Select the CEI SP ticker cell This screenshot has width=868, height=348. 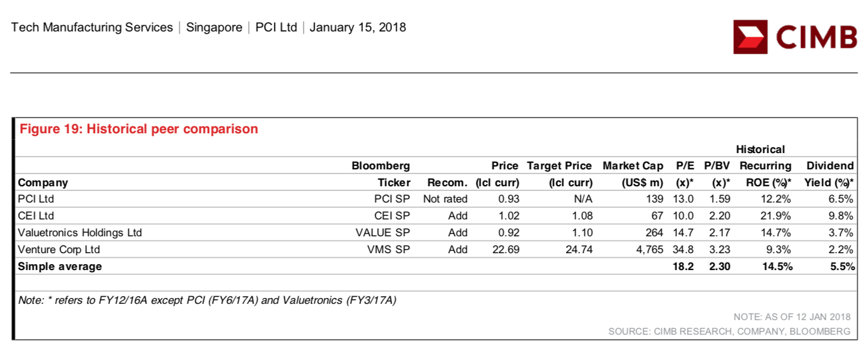pos(392,216)
